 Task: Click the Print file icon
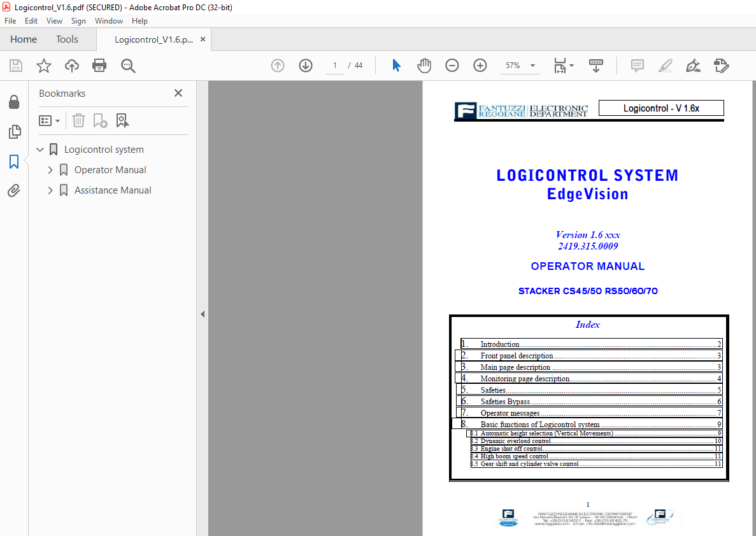(x=99, y=66)
